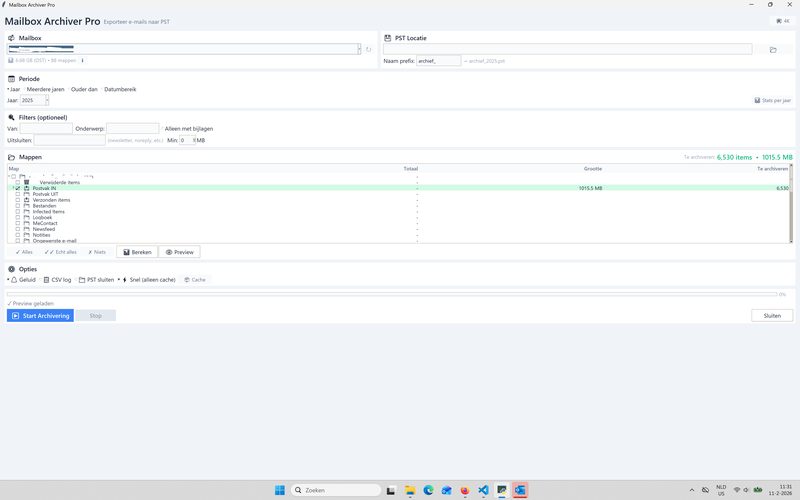
Task: Check the Verwijderde items checkbox
Action: (18, 182)
